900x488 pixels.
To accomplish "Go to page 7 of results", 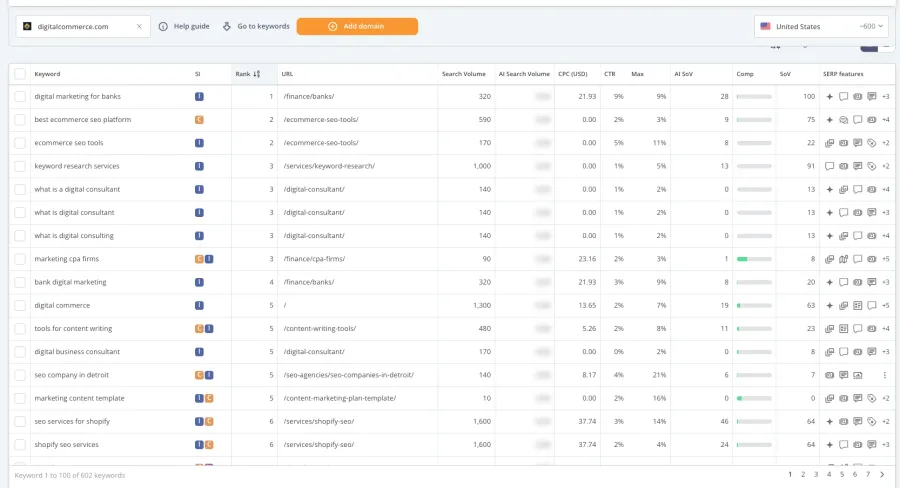I will (x=868, y=474).
